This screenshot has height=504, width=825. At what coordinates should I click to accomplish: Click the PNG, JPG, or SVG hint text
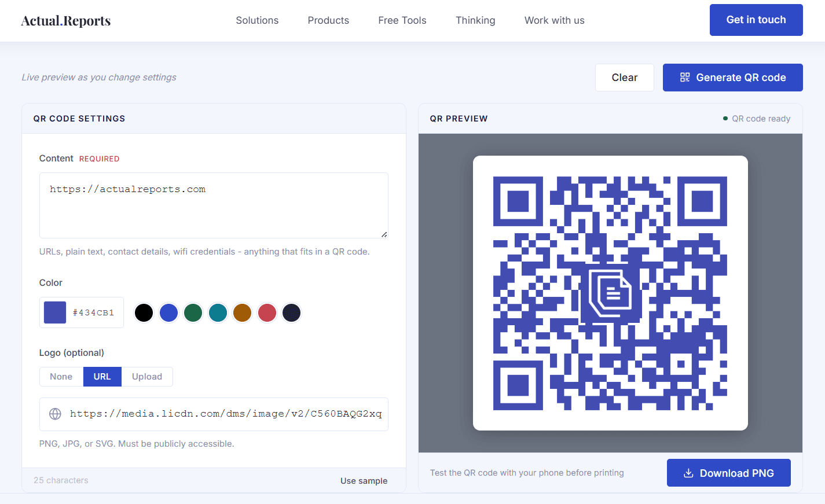click(137, 444)
